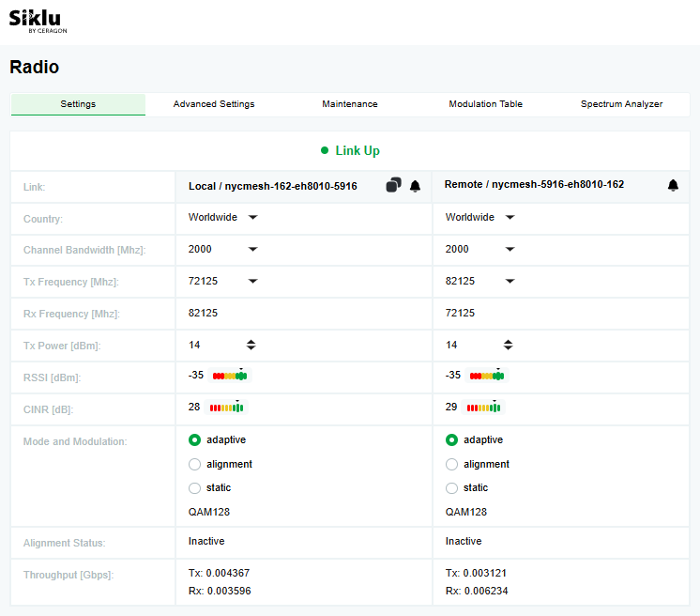Open the Maintenance tab

349,104
